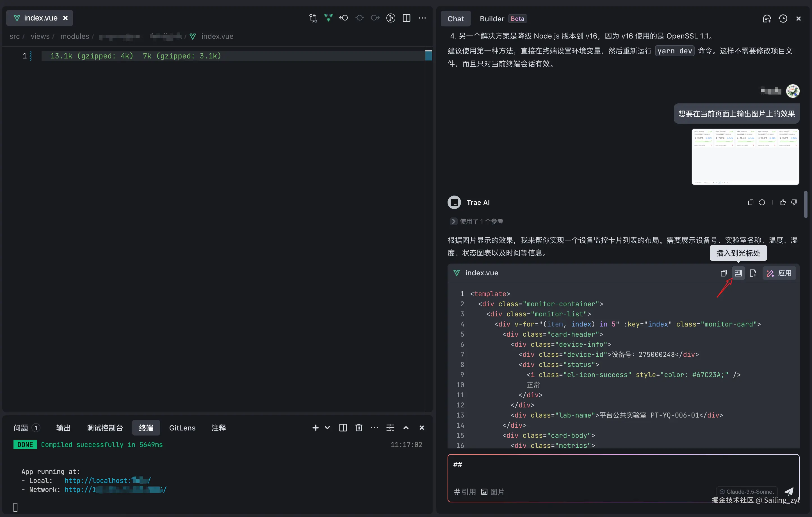Open new terminal dropdown arrow

[327, 428]
